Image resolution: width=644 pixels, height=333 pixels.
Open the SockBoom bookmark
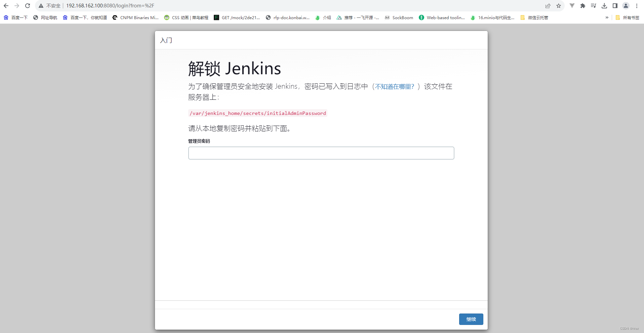[399, 17]
